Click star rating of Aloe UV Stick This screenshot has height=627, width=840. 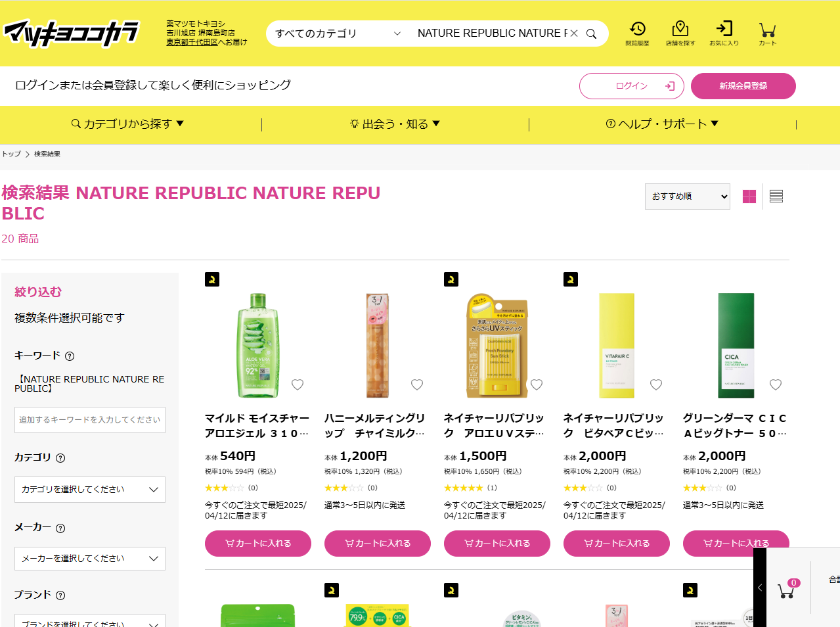[x=464, y=488]
